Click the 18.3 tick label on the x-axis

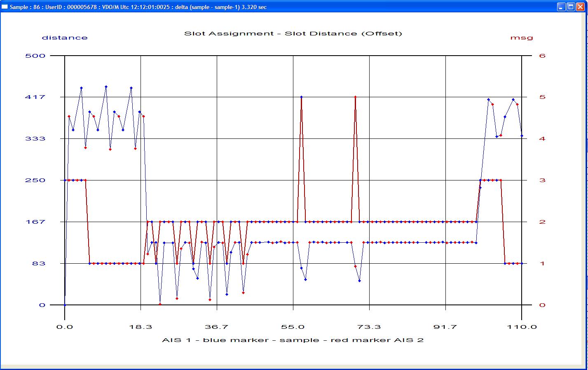click(x=141, y=327)
